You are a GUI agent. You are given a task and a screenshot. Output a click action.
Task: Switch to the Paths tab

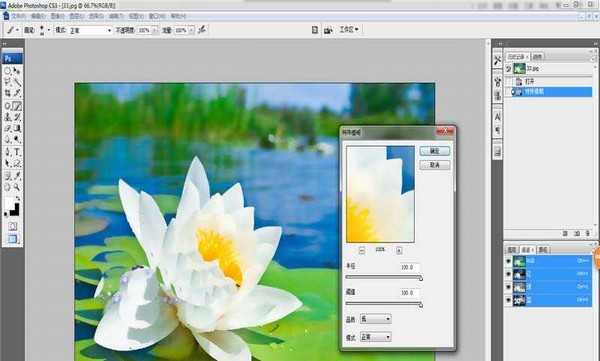pos(543,250)
